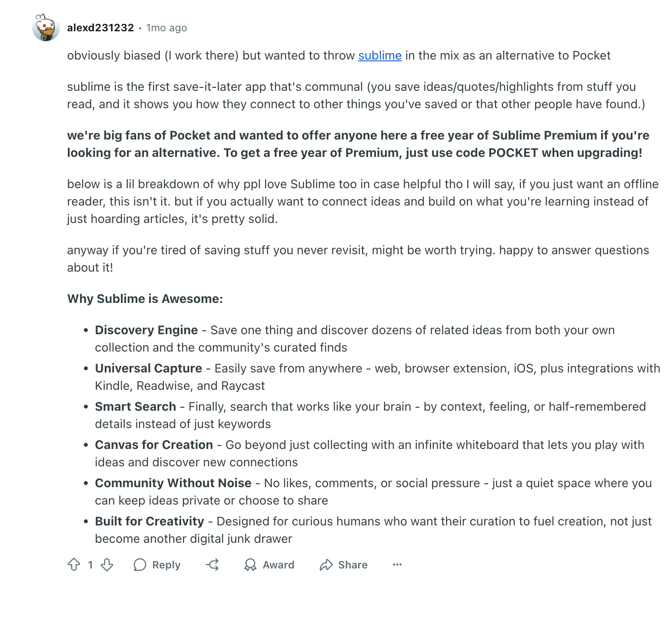Open the three-dot more options menu
The image size is (672, 618).
397,565
